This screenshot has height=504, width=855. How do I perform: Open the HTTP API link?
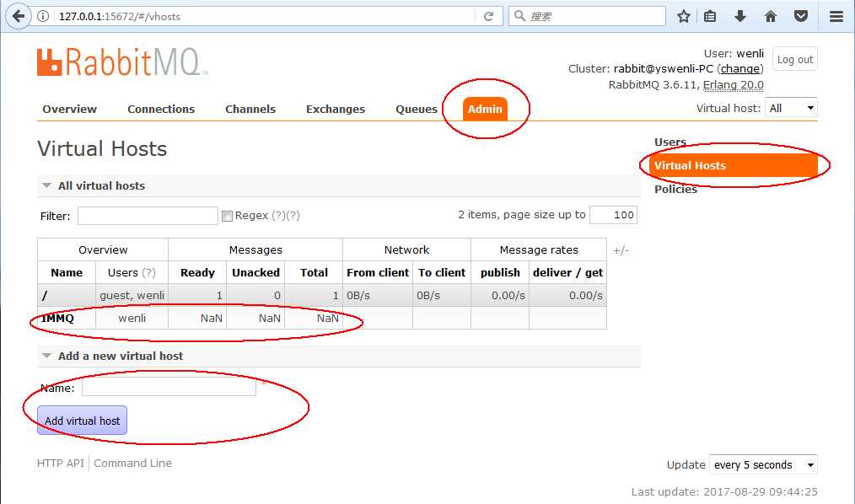point(61,464)
